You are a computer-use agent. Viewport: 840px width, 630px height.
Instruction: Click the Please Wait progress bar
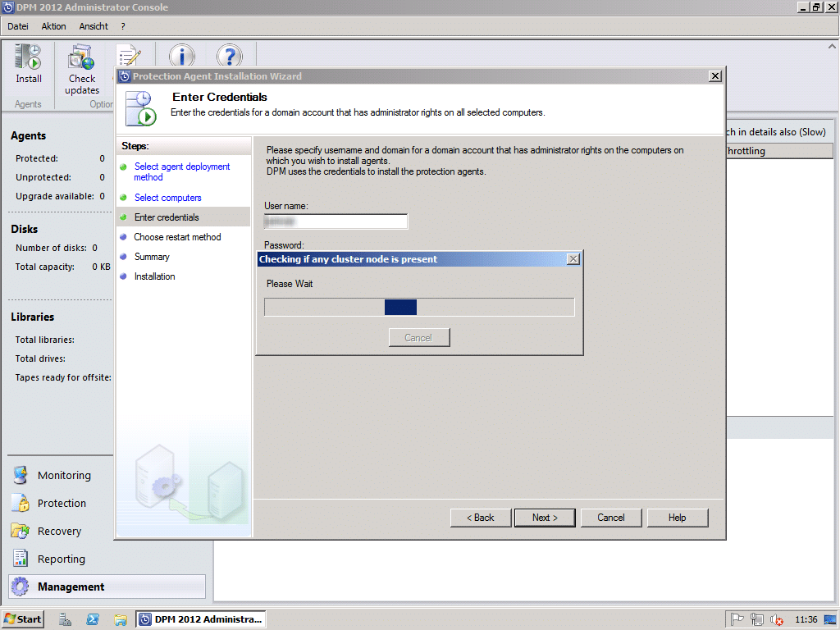pyautogui.click(x=419, y=307)
